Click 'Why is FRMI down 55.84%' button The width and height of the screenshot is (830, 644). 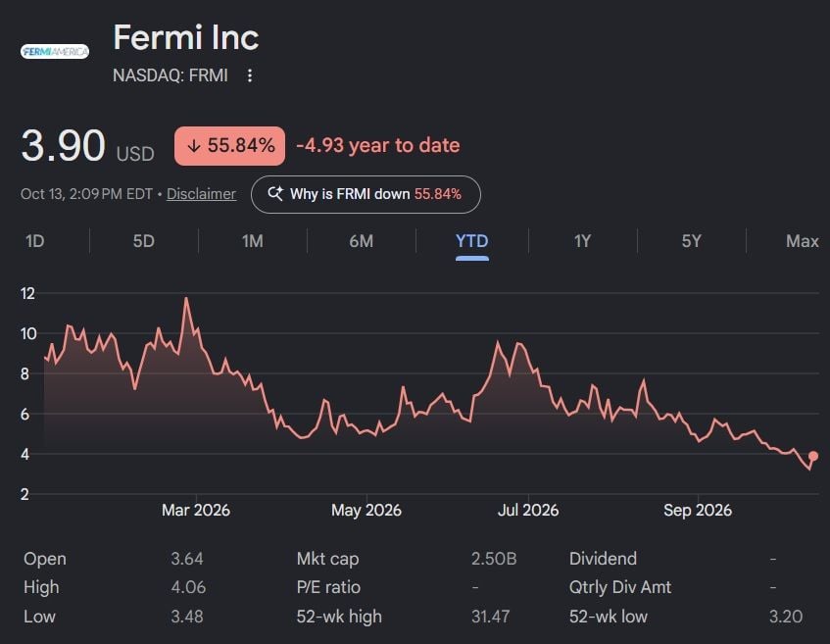(366, 194)
